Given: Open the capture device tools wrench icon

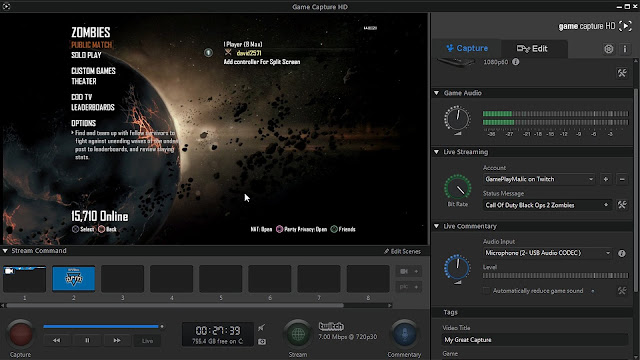Looking at the screenshot, I should pyautogui.click(x=622, y=73).
